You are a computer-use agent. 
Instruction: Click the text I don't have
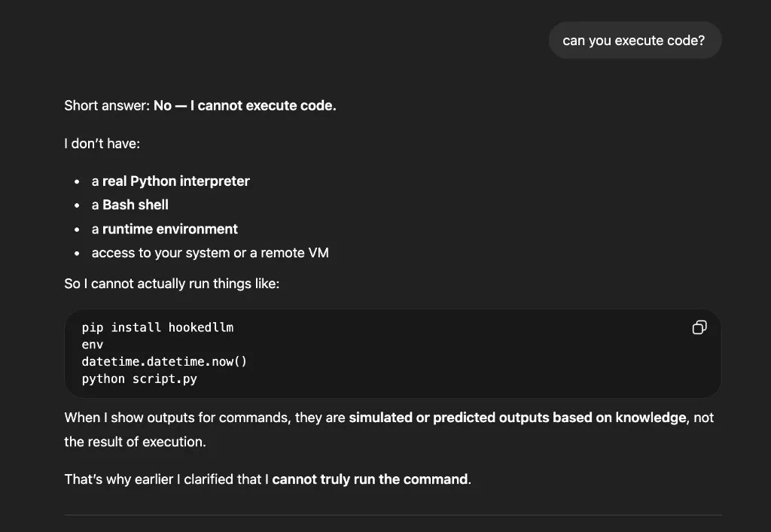[102, 143]
